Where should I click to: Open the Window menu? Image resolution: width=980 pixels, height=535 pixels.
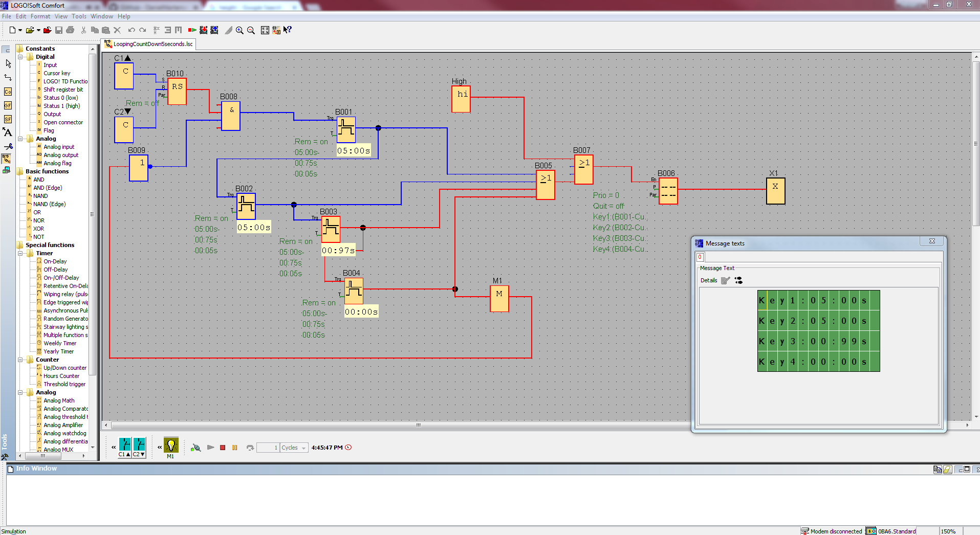tap(102, 16)
